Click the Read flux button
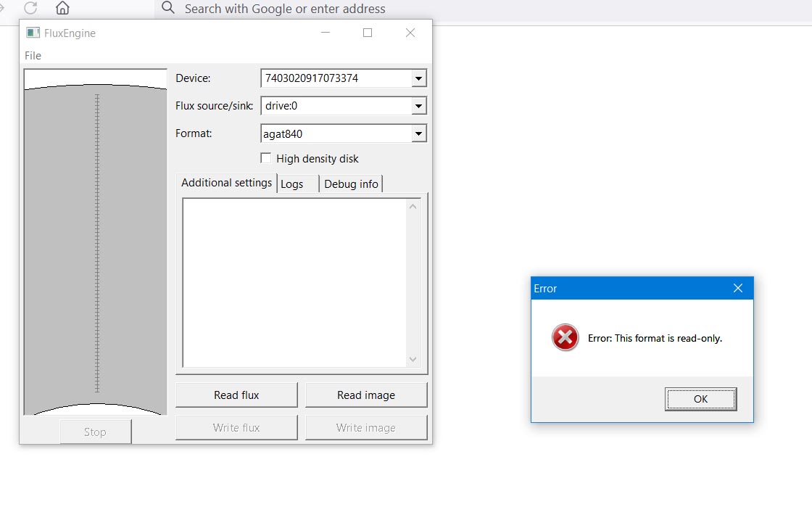The width and height of the screenshot is (812, 515). click(236, 395)
